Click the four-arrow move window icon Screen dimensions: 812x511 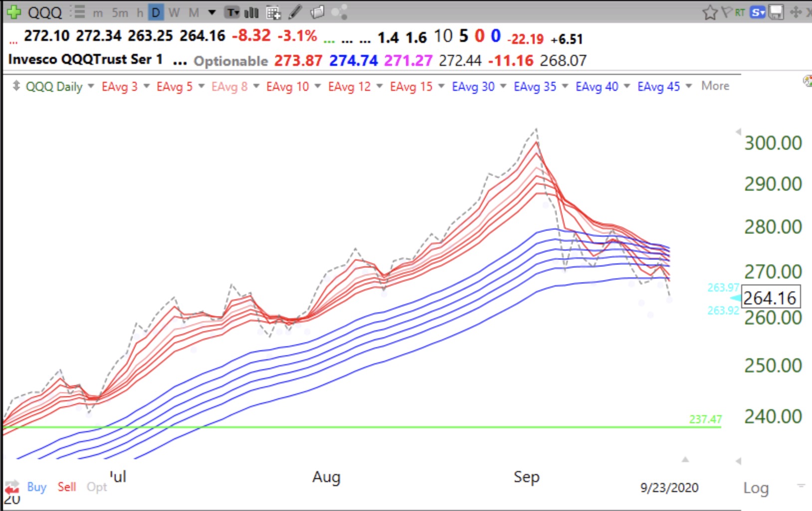(796, 12)
